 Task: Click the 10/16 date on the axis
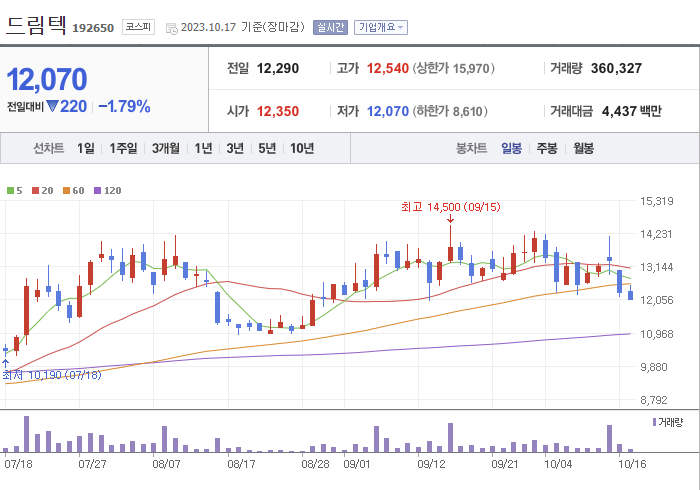click(x=632, y=464)
